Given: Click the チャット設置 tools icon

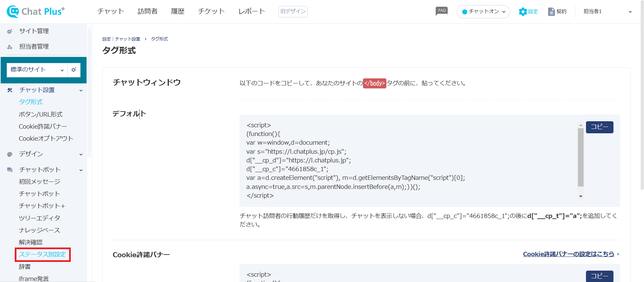Looking at the screenshot, I should [10, 90].
